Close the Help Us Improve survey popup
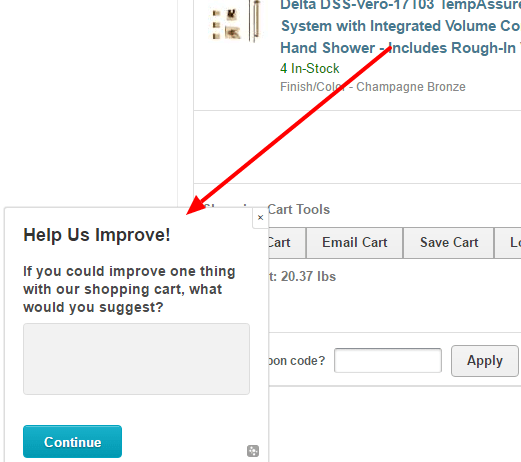Image resolution: width=521 pixels, height=462 pixels. (x=260, y=218)
